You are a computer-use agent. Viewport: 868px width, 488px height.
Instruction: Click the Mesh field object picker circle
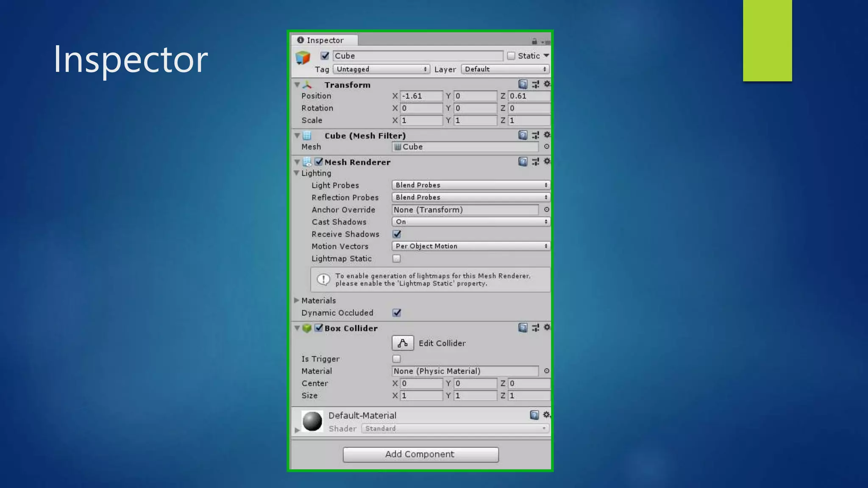point(546,147)
